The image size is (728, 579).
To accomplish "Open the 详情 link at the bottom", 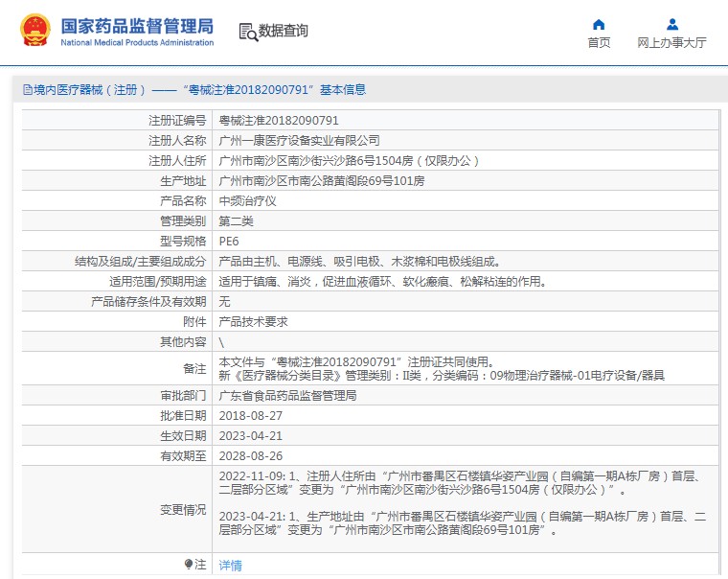I will 231,566.
